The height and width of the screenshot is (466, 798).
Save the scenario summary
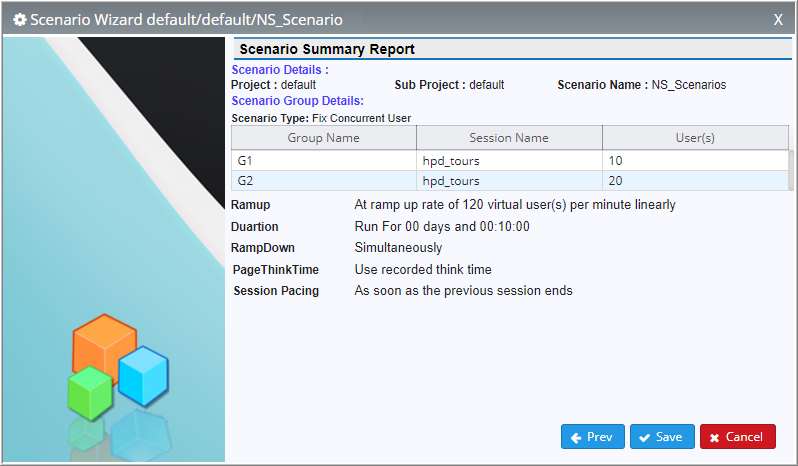pos(662,436)
